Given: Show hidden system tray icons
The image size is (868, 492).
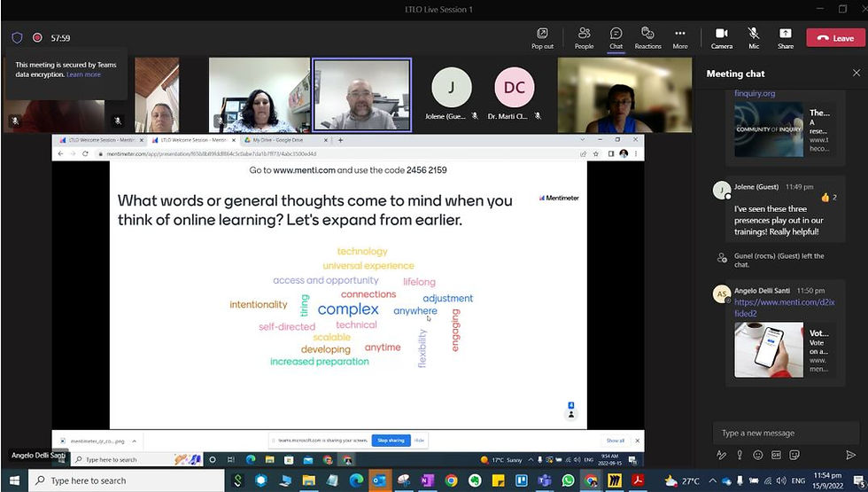Looking at the screenshot, I should (x=712, y=480).
